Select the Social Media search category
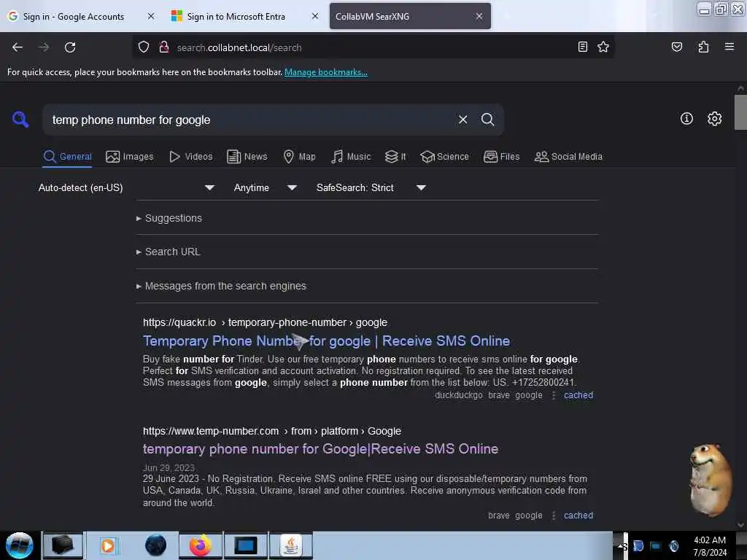Screen dimensions: 747x560 point(568,157)
